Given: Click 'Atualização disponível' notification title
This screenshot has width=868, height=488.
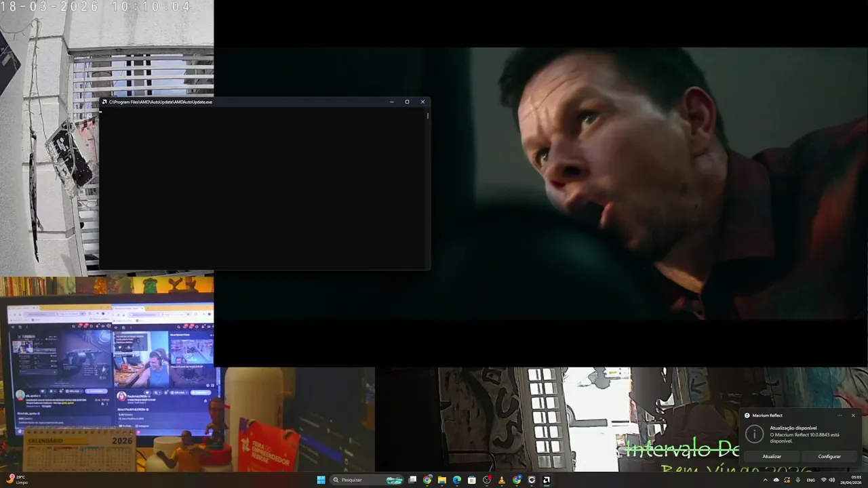Looking at the screenshot, I should click(793, 428).
